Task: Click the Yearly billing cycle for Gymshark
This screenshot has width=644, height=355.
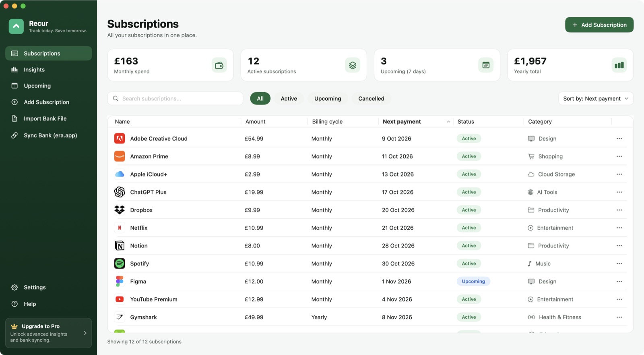Action: pos(319,318)
